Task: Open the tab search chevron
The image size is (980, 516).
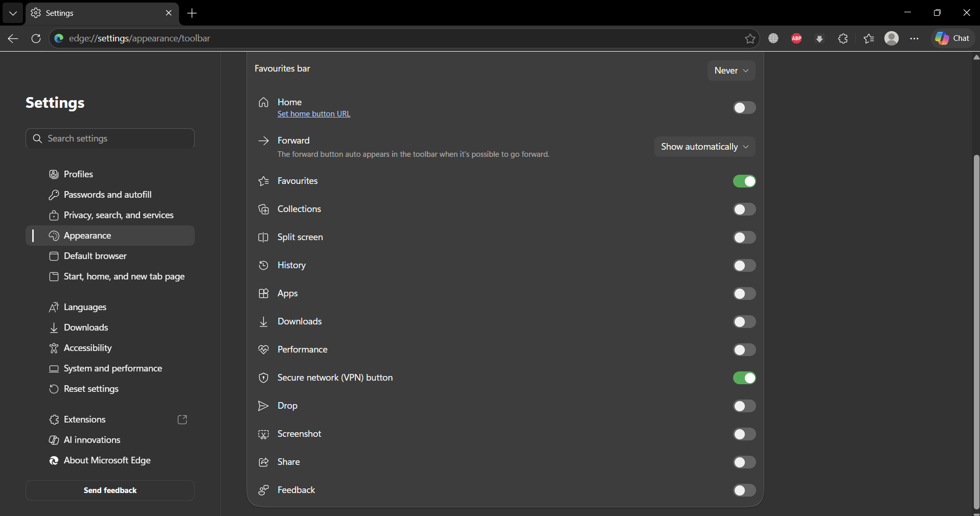Action: 13,13
